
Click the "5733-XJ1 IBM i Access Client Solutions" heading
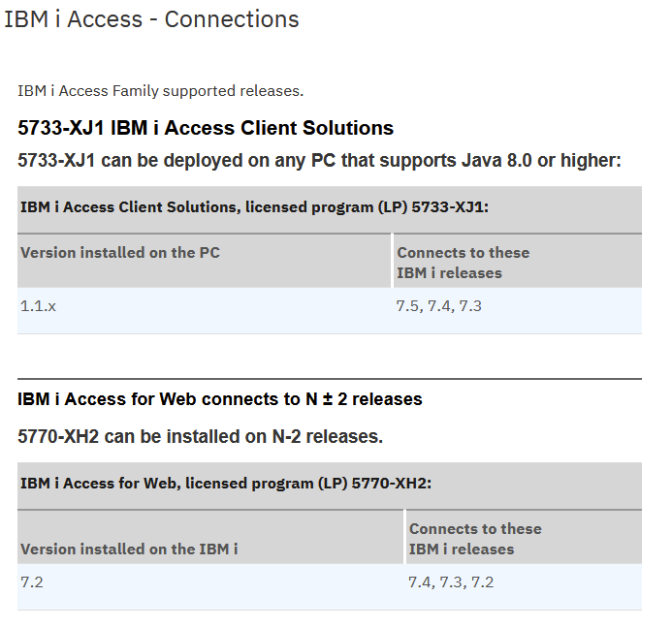click(x=206, y=128)
